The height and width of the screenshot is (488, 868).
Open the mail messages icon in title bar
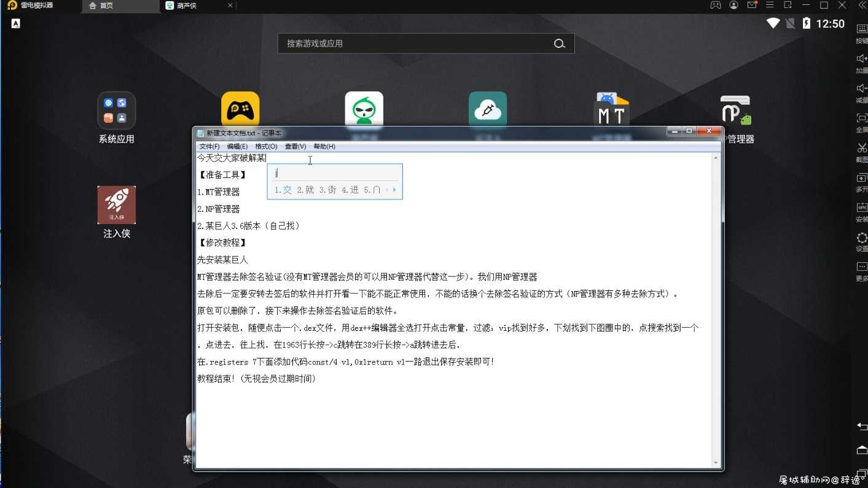coord(752,5)
